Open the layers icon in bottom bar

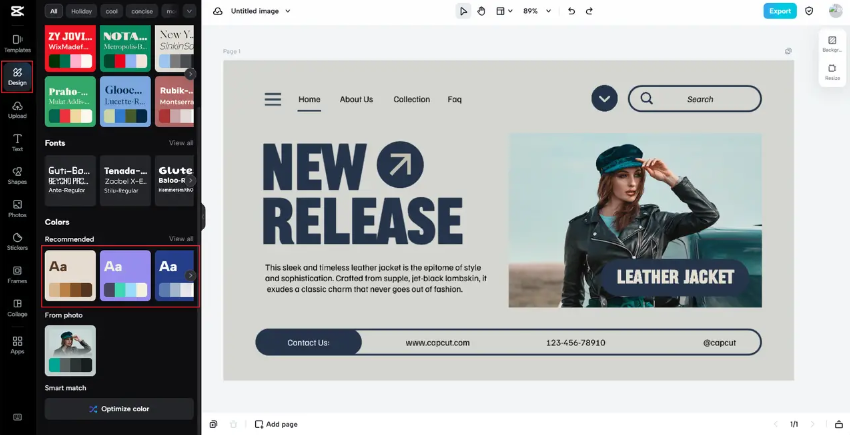click(214, 424)
